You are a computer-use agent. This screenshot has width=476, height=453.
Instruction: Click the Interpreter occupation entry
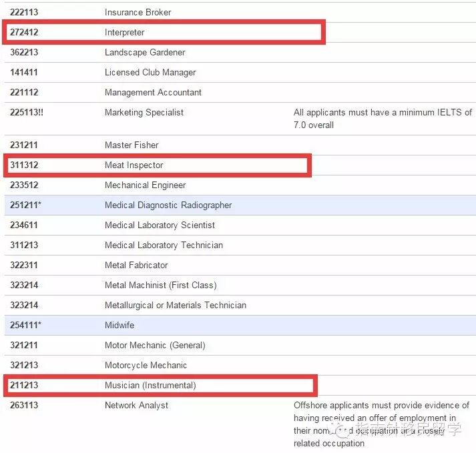(x=124, y=33)
